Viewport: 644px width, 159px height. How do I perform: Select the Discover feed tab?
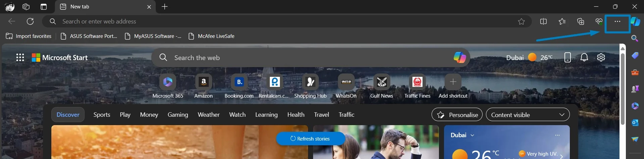tap(68, 115)
